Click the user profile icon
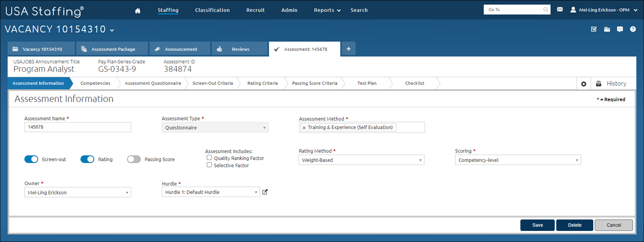Image resolution: width=644 pixels, height=242 pixels. click(573, 10)
